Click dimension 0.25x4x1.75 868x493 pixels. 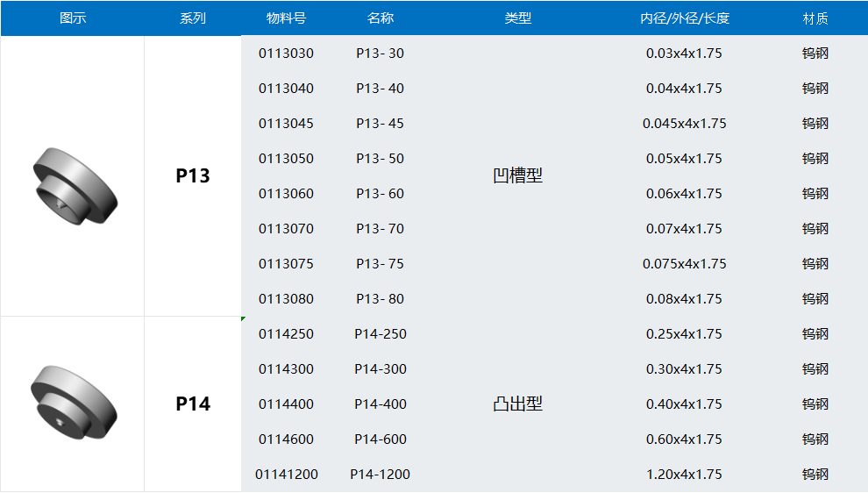684,334
